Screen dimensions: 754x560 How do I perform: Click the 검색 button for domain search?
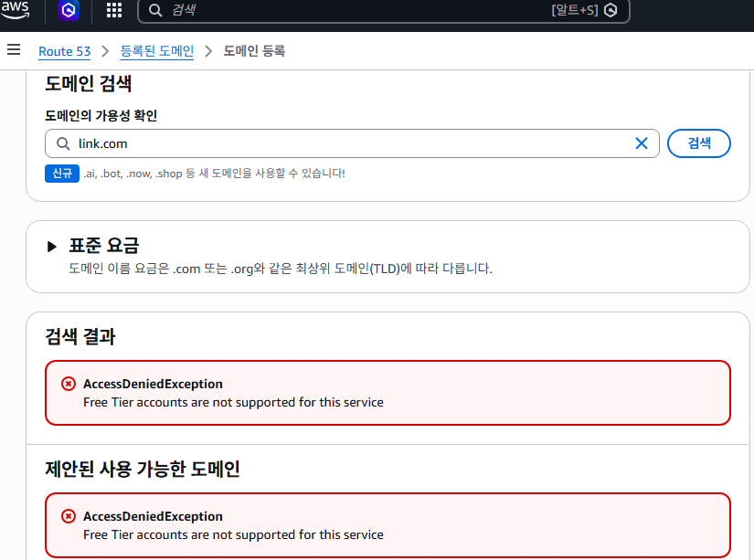click(698, 143)
